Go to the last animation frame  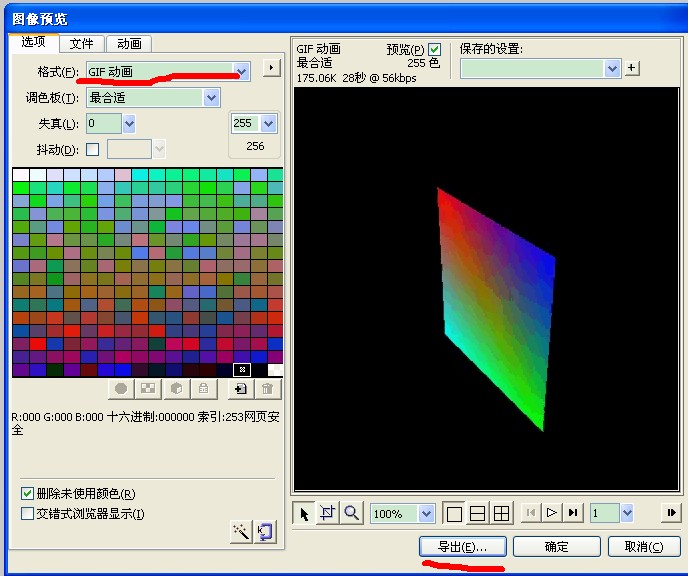[573, 513]
